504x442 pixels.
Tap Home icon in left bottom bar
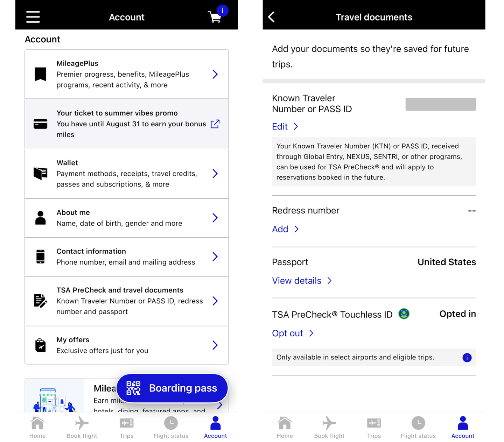pyautogui.click(x=37, y=427)
